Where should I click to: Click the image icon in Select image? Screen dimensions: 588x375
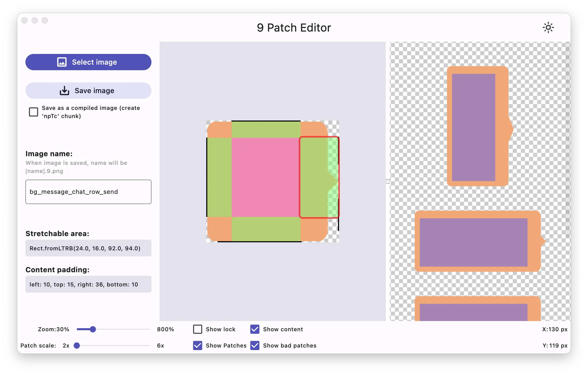coord(62,62)
